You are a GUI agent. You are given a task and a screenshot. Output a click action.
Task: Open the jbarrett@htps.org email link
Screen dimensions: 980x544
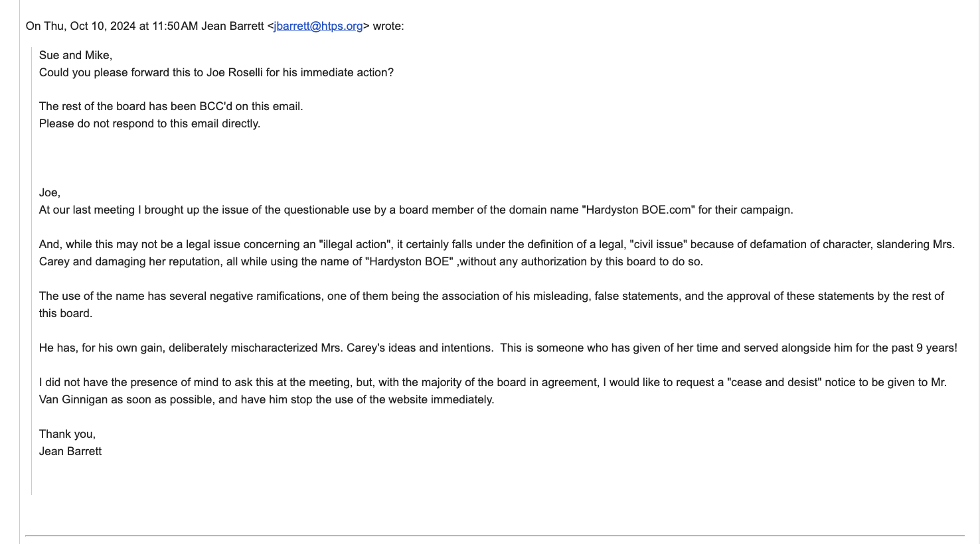pyautogui.click(x=318, y=27)
